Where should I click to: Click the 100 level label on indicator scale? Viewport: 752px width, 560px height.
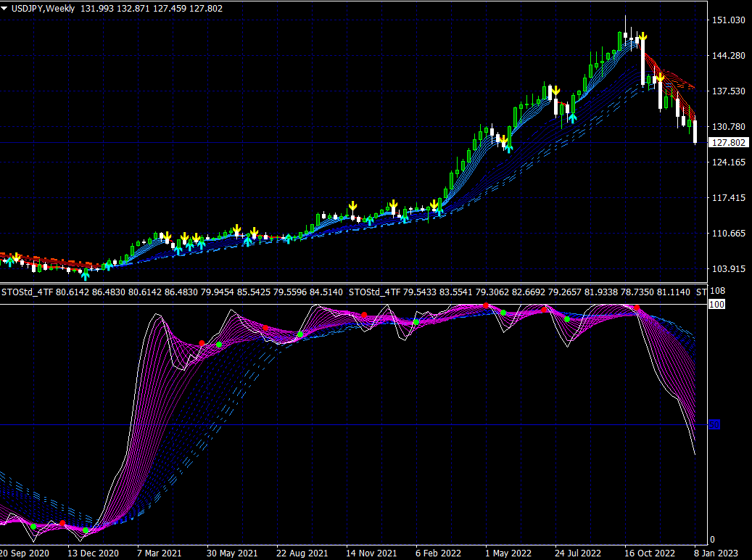[x=716, y=305]
